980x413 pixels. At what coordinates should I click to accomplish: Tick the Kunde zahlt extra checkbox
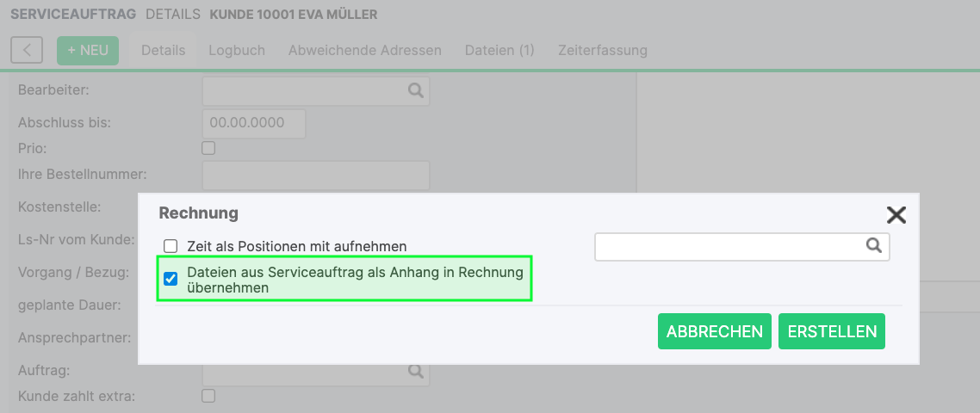(x=208, y=396)
